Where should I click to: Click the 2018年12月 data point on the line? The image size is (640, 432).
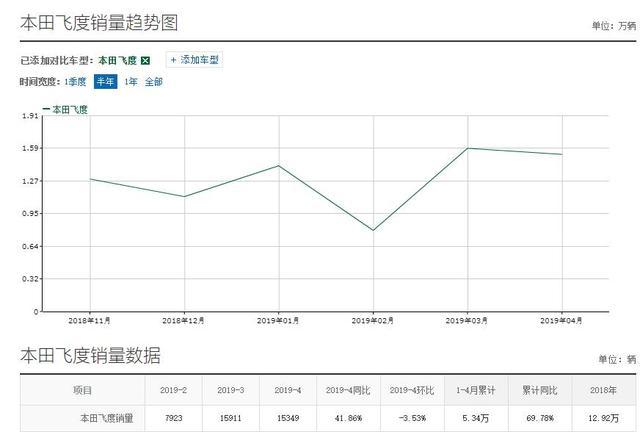click(x=184, y=196)
